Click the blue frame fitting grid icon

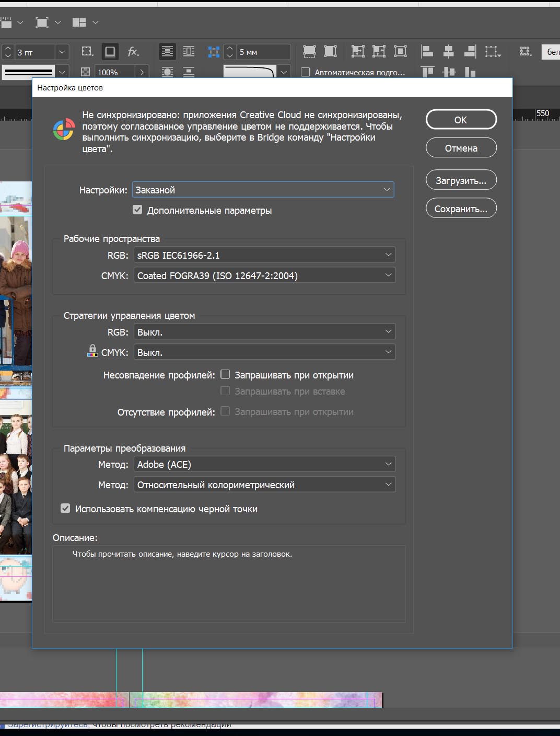[214, 52]
